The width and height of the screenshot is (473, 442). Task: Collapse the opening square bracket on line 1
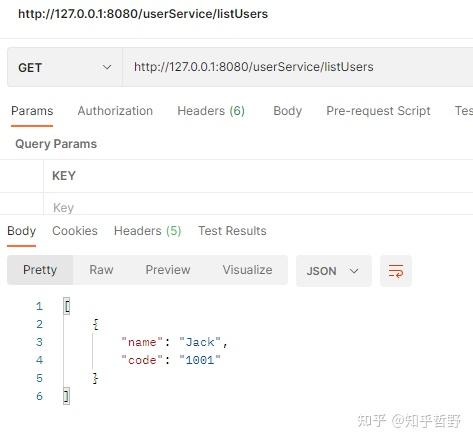coord(67,306)
